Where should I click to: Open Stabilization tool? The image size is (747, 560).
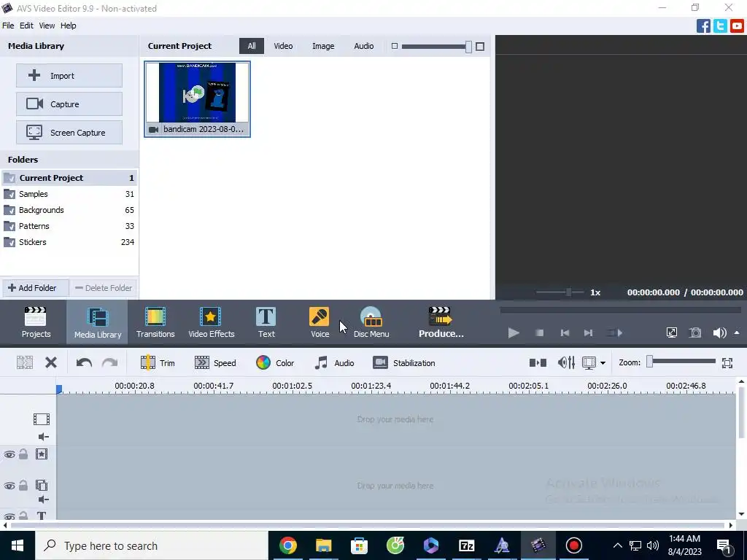pyautogui.click(x=404, y=363)
